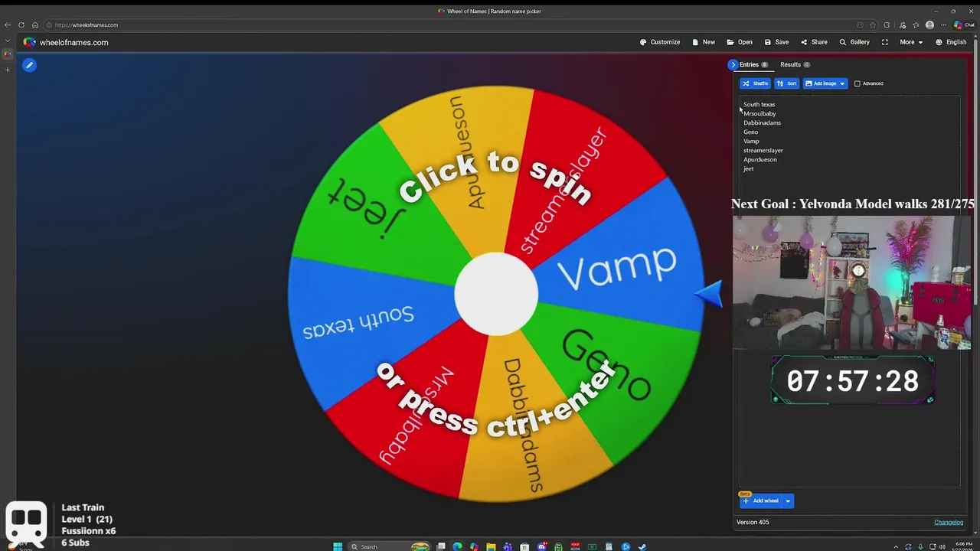Click the blue pencil edit button
Screen dimensions: 980x551
coord(29,65)
